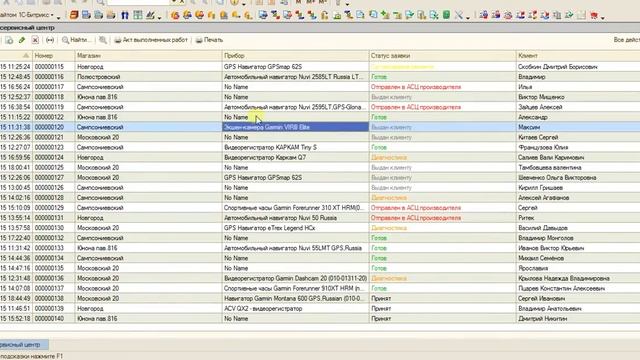Screen dimensions: 640x360
Task: Select Видеорегистратор Каркам Q7 cell
Action: tap(296, 157)
